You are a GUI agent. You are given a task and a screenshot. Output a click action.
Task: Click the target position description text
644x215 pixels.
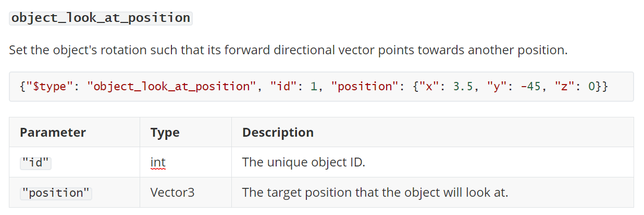pyautogui.click(x=375, y=193)
